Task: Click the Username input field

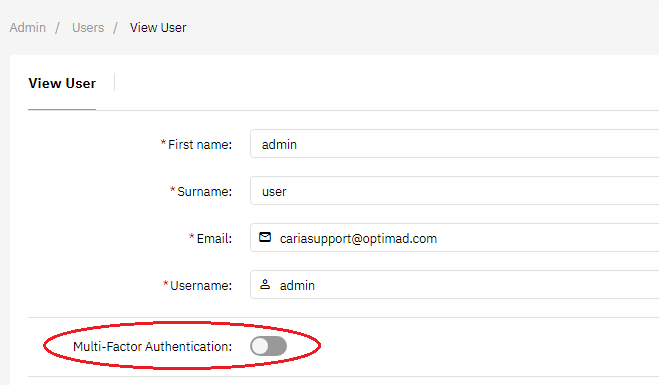Action: pyautogui.click(x=454, y=285)
